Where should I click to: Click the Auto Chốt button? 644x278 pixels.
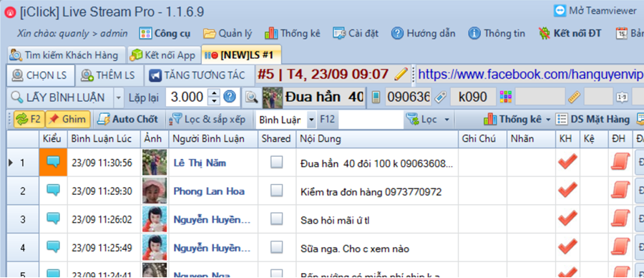click(x=127, y=119)
